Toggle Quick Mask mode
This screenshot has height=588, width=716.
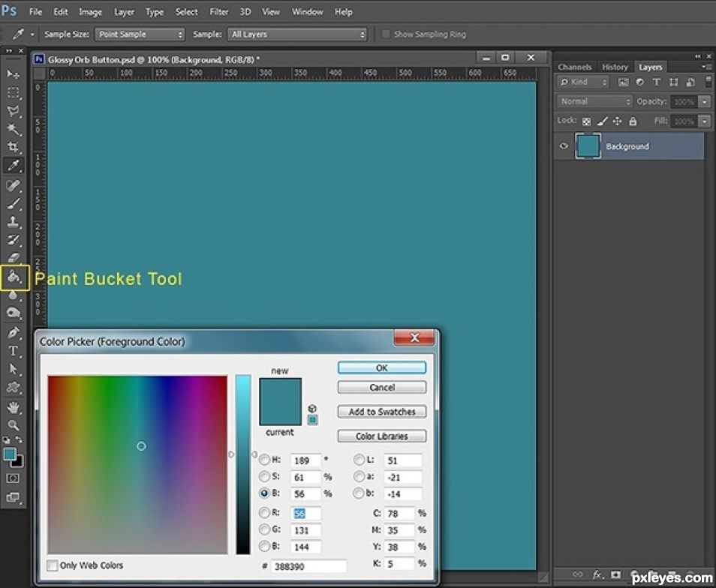coord(13,478)
